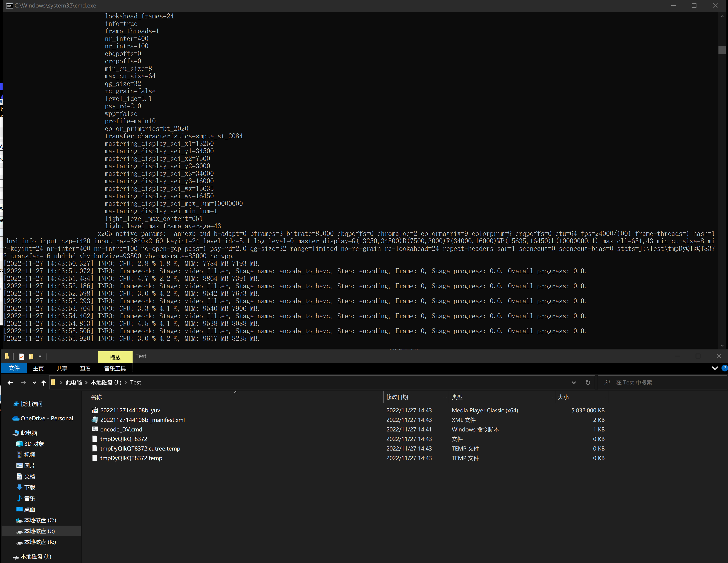Open the address bar history dropdown

574,383
